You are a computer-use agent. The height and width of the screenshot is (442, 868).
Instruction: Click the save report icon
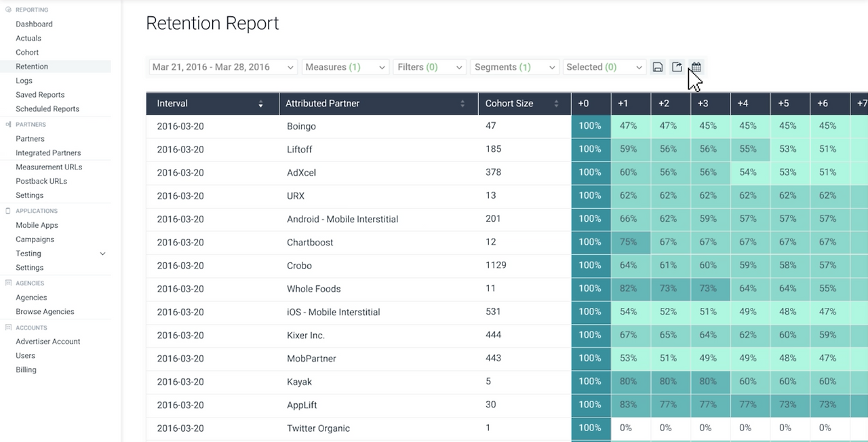tap(657, 67)
